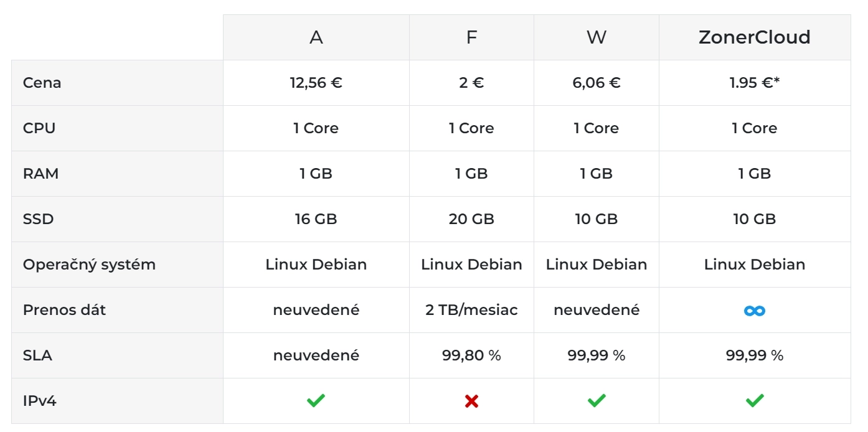This screenshot has height=432, width=868.
Task: Click the IPv4 row label
Action: point(39,401)
